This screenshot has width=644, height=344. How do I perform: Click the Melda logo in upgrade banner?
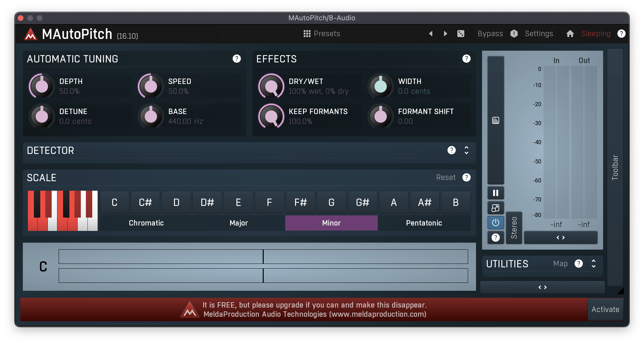click(190, 309)
